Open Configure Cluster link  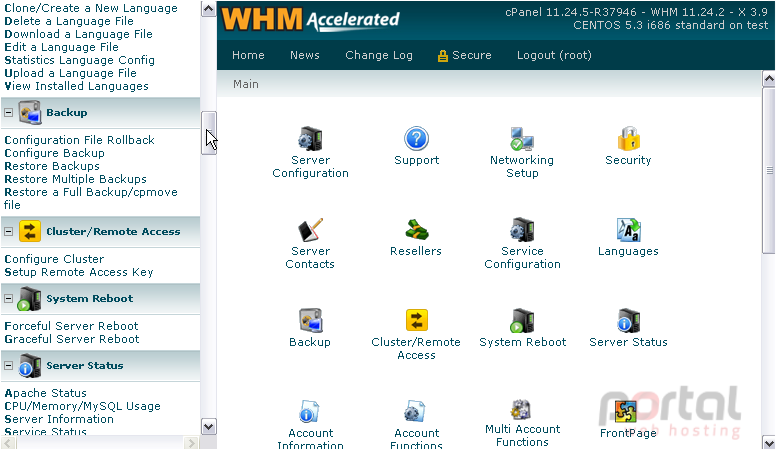[x=54, y=259]
